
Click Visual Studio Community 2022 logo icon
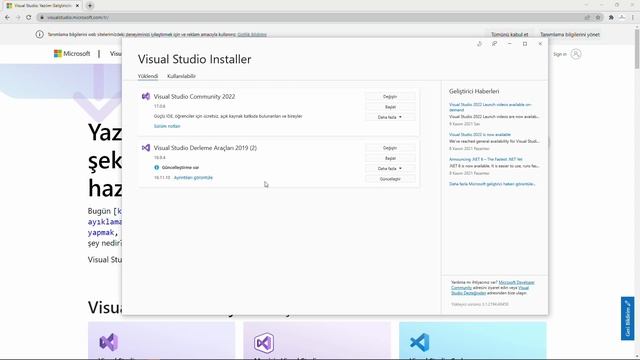pos(146,96)
